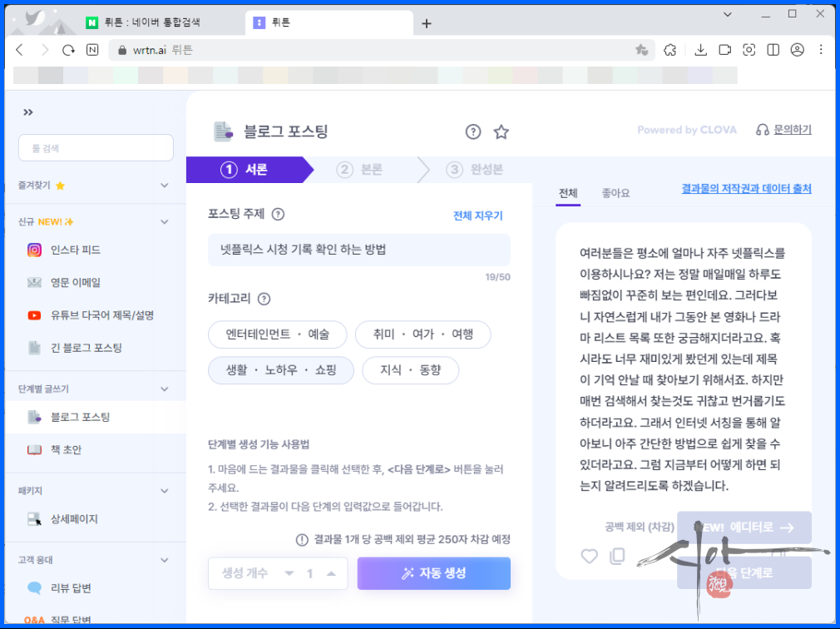Expand the sidebar with double-chevron icon
This screenshot has width=840, height=629.
[x=27, y=112]
